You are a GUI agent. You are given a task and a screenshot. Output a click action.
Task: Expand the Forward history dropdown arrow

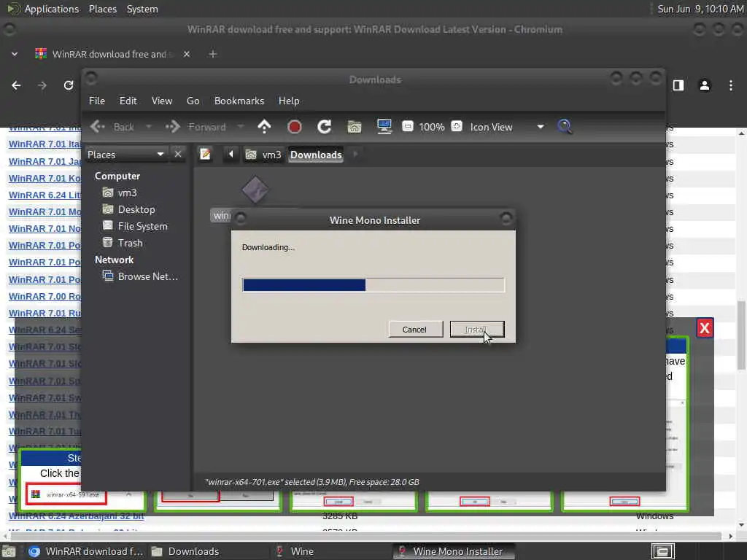[241, 127]
